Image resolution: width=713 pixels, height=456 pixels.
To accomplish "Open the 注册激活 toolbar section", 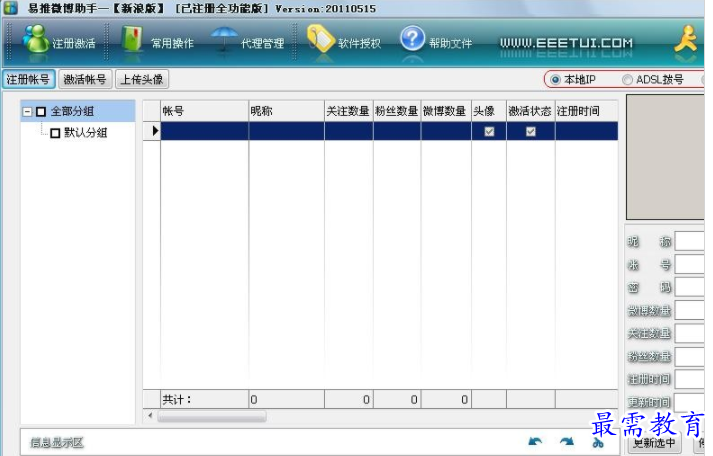I will click(x=59, y=43).
